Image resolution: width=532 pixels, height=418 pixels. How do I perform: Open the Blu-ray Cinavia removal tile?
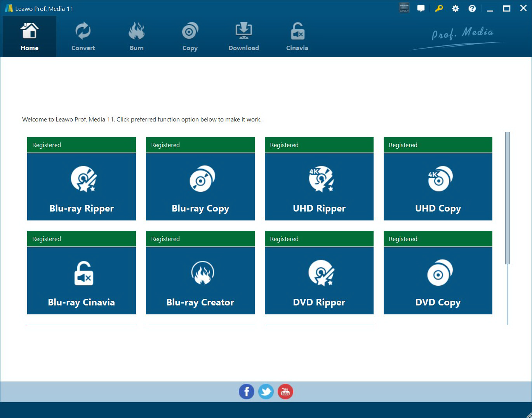pyautogui.click(x=82, y=281)
